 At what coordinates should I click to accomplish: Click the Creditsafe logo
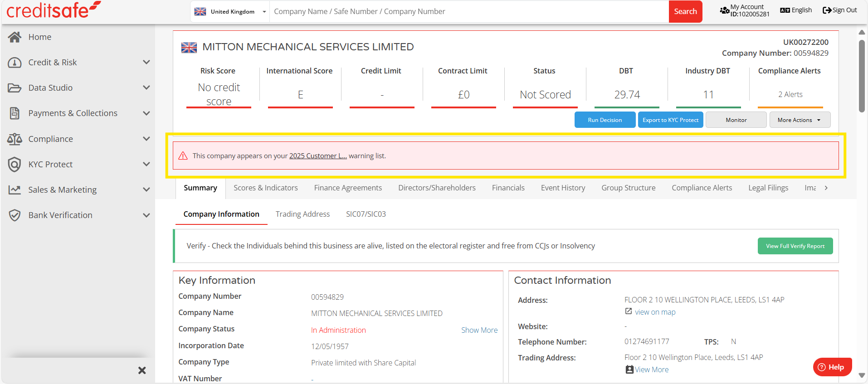(54, 10)
